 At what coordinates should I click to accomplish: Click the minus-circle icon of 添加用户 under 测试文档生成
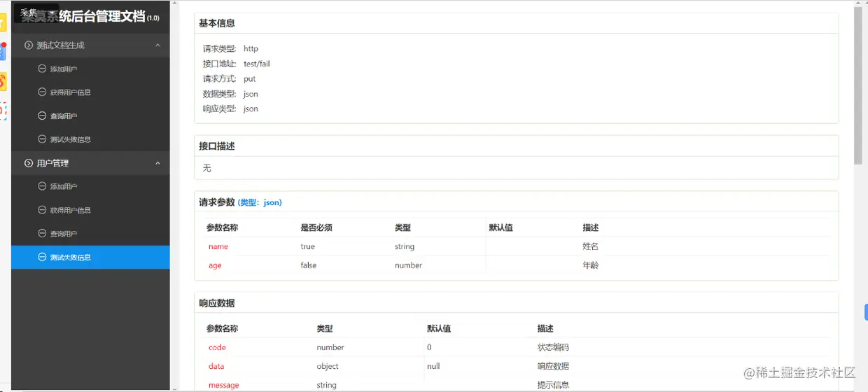coord(42,69)
